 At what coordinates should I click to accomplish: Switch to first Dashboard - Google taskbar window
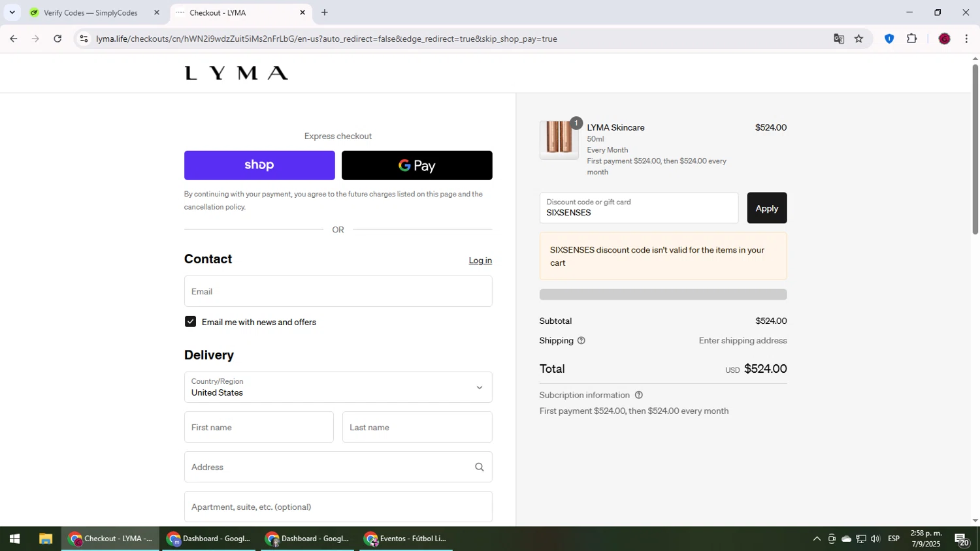pos(209,539)
